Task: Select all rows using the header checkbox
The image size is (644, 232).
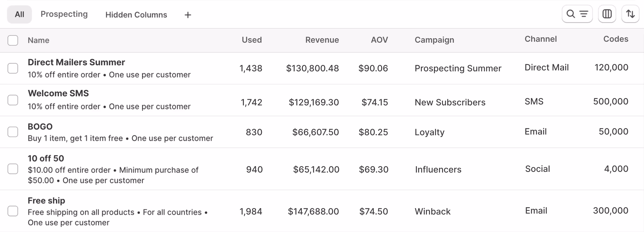Action: (13, 40)
